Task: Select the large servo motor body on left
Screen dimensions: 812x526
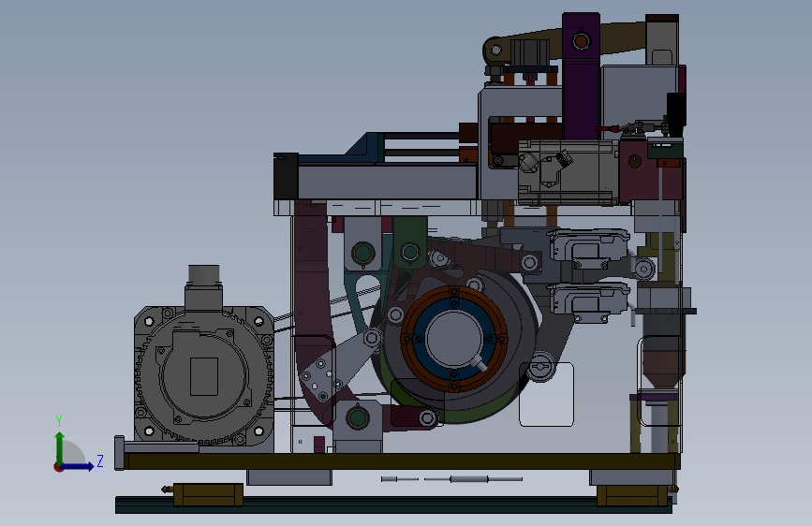Action: tap(204, 376)
